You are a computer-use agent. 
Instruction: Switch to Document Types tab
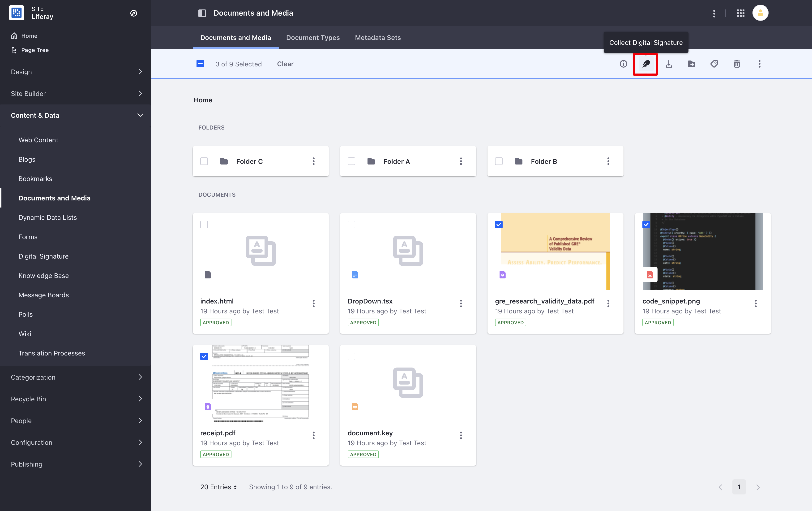pos(313,37)
